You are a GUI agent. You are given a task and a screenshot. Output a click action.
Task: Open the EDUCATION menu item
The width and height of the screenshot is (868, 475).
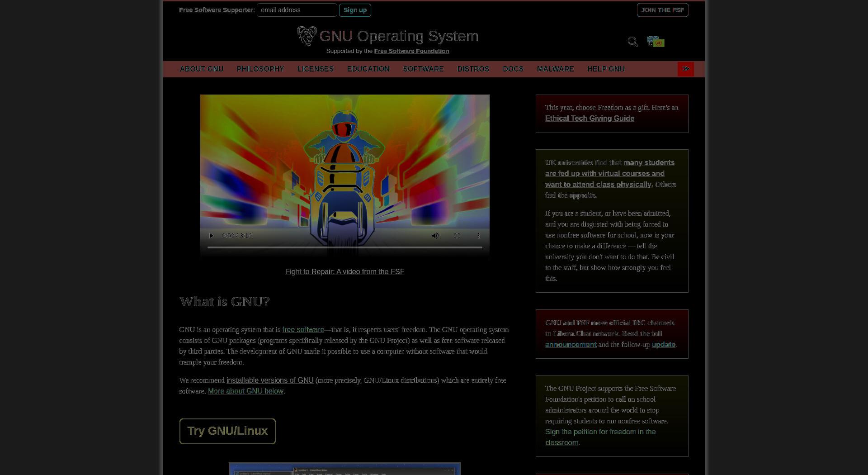(x=368, y=69)
